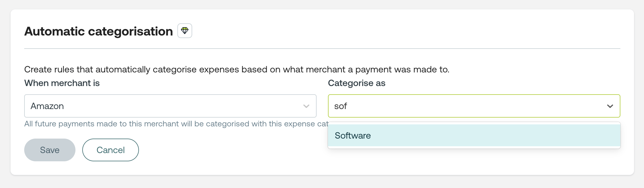Image resolution: width=644 pixels, height=188 pixels.
Task: Click the grey page background outside the card
Action: [322, 182]
